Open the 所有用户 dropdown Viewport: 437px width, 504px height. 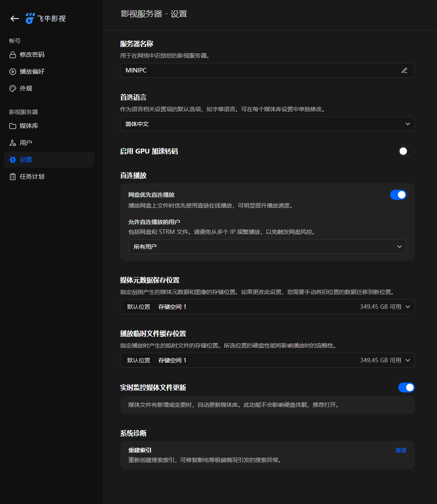pos(267,247)
